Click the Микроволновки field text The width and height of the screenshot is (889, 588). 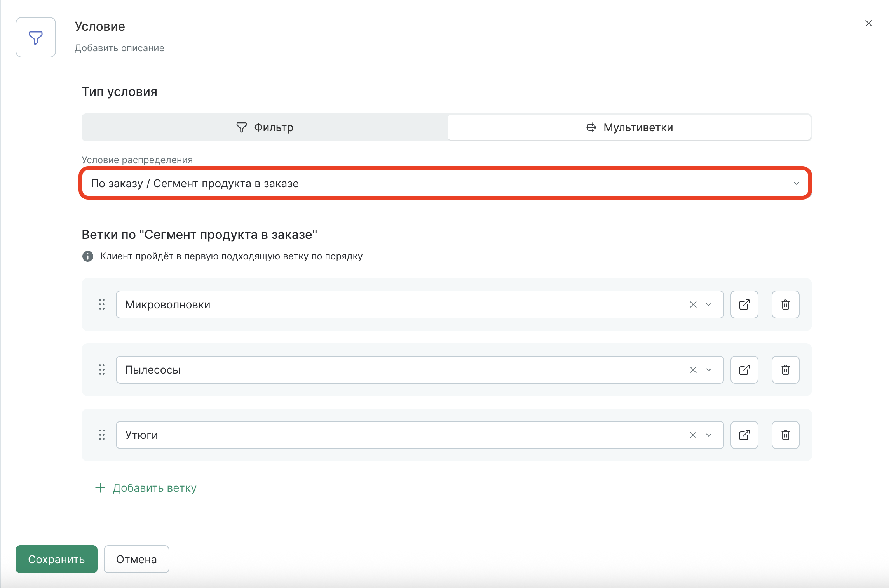pos(167,304)
